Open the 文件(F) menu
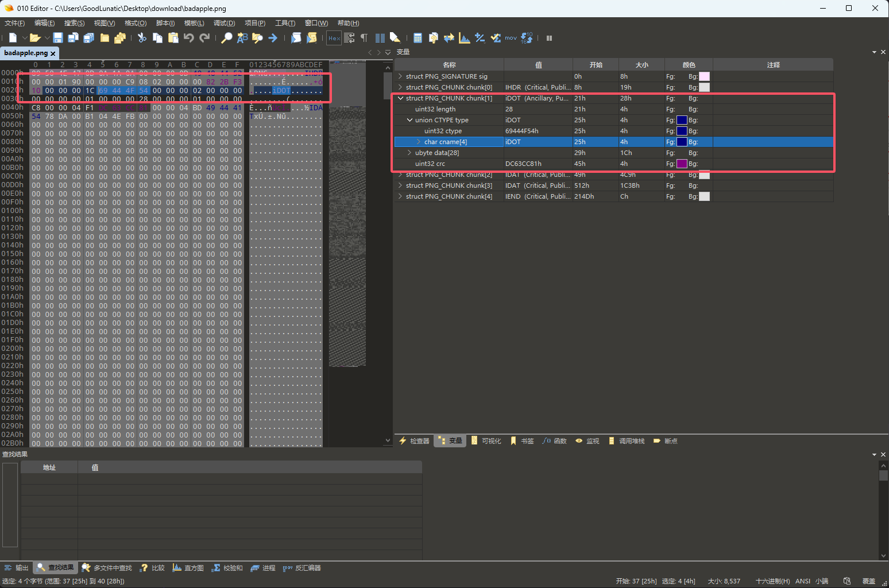889x588 pixels. point(15,23)
